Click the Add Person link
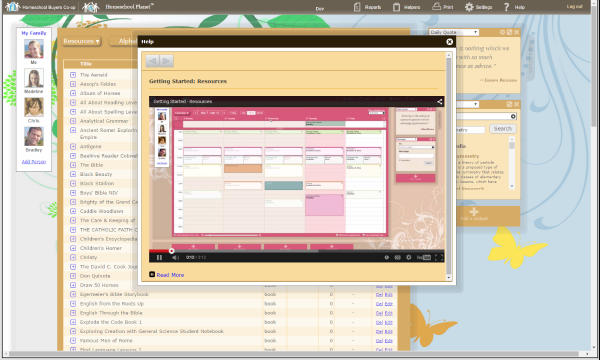The image size is (600, 360). coord(34,161)
